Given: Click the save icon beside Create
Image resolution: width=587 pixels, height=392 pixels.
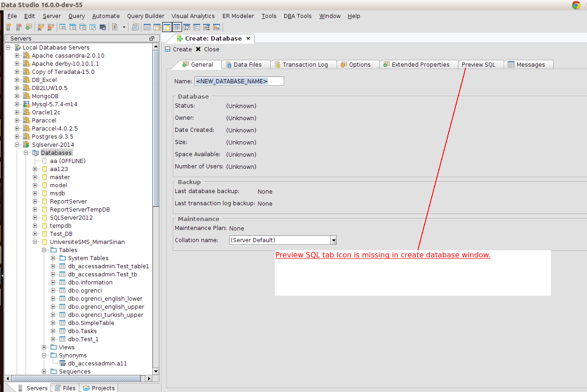Looking at the screenshot, I should point(168,49).
